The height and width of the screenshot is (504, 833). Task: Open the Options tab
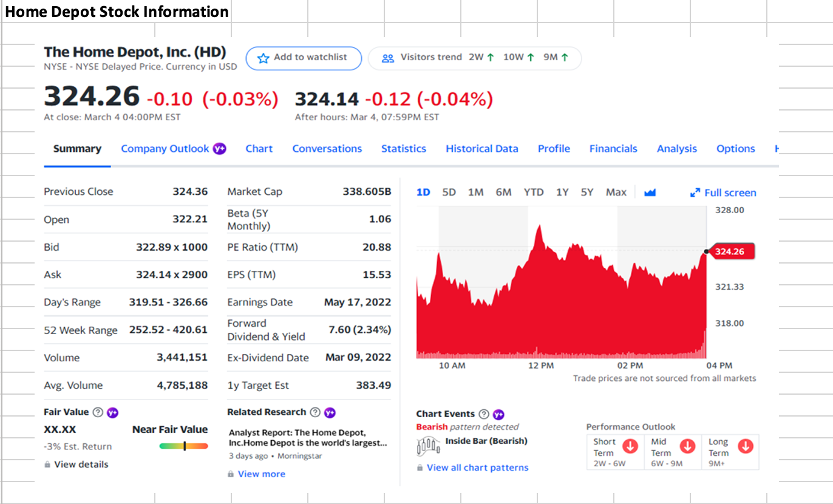pyautogui.click(x=736, y=149)
